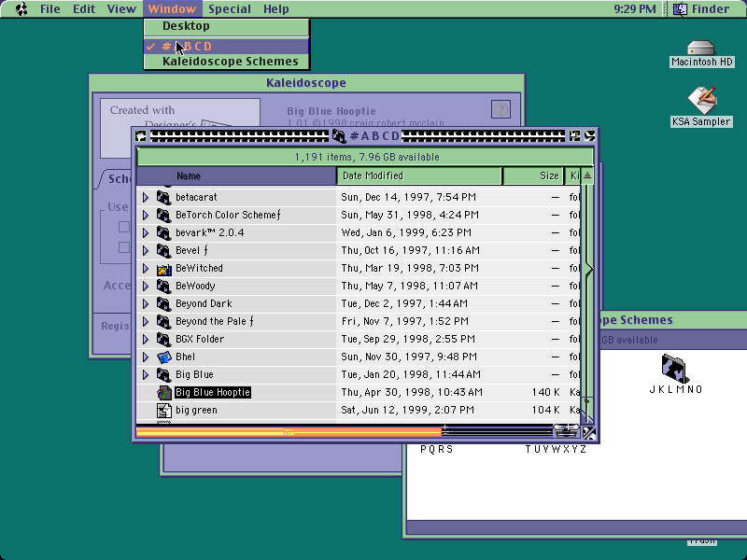Sort list by Date Modified column header
The image size is (747, 560).
(x=419, y=175)
